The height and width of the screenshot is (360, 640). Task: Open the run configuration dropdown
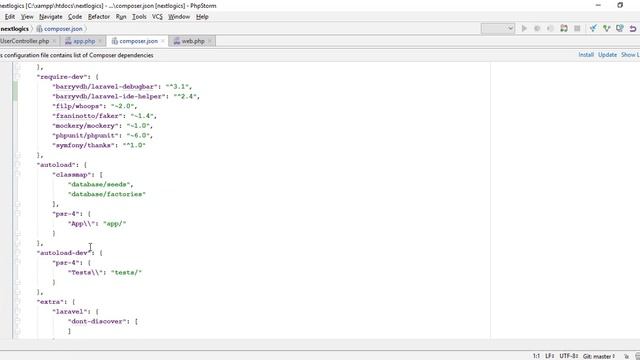(498, 29)
